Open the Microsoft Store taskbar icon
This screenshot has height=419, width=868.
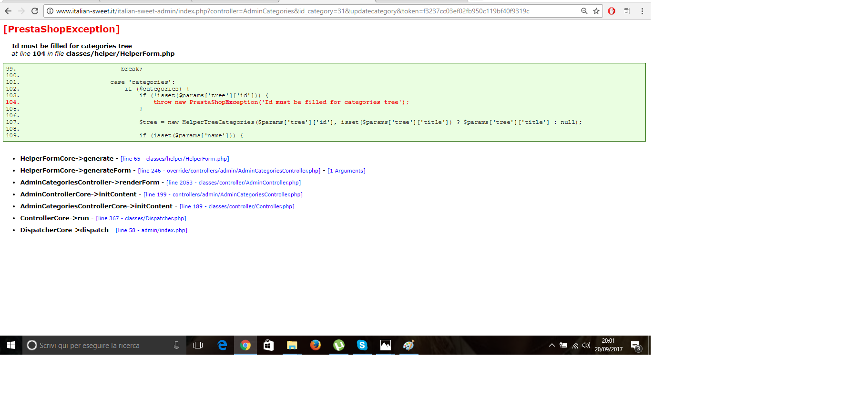(x=269, y=345)
